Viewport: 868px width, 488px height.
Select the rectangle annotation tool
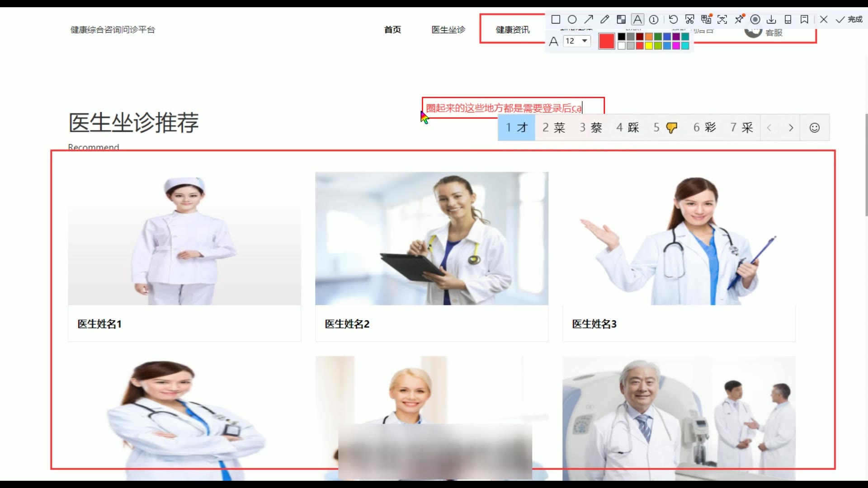pos(556,19)
